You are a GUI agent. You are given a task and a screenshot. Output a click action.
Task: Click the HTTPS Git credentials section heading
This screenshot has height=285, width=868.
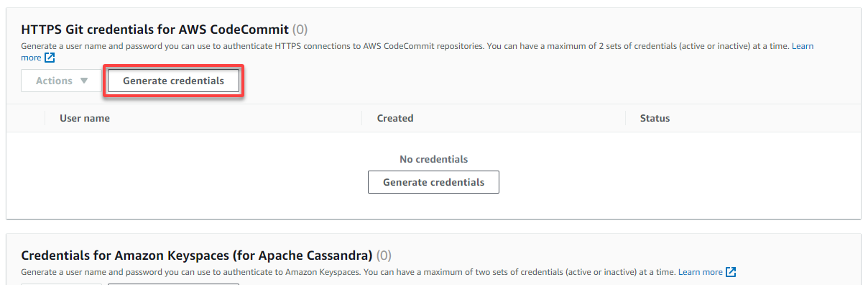[x=154, y=30]
